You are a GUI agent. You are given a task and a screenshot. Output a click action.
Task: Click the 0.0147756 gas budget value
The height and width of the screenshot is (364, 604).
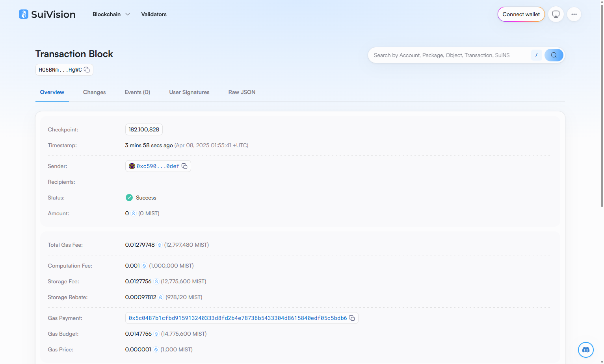138,334
